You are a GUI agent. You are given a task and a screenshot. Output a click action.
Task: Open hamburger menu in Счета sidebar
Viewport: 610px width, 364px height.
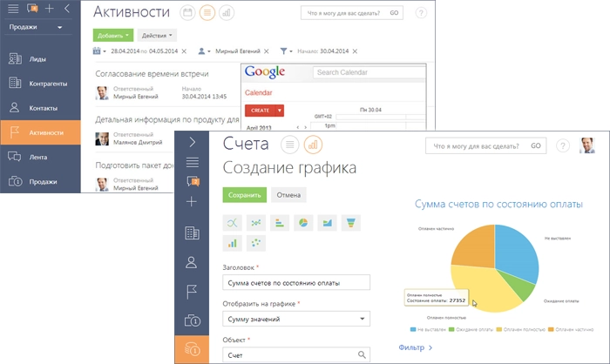coord(192,162)
